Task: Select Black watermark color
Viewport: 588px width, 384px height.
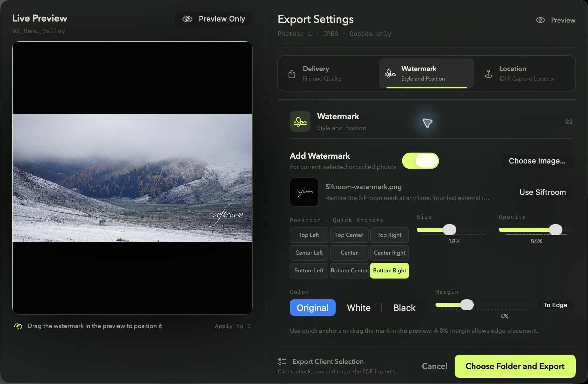Action: [404, 308]
